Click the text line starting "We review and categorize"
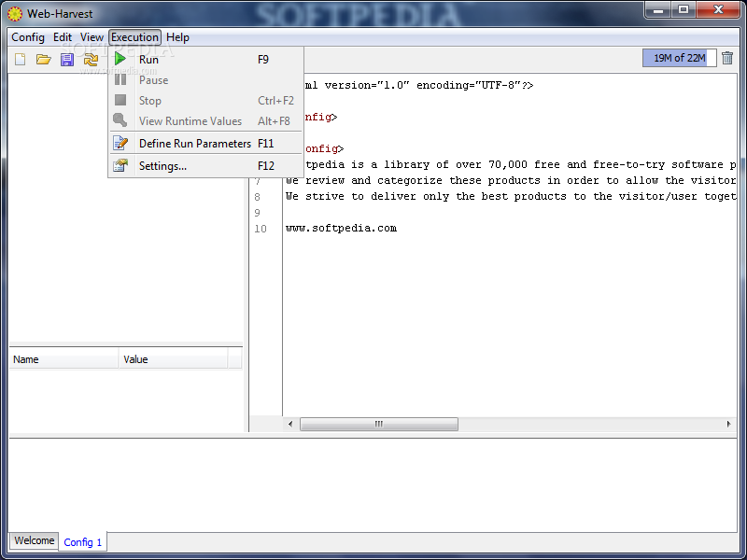Screen dimensions: 747x560 tap(511, 180)
